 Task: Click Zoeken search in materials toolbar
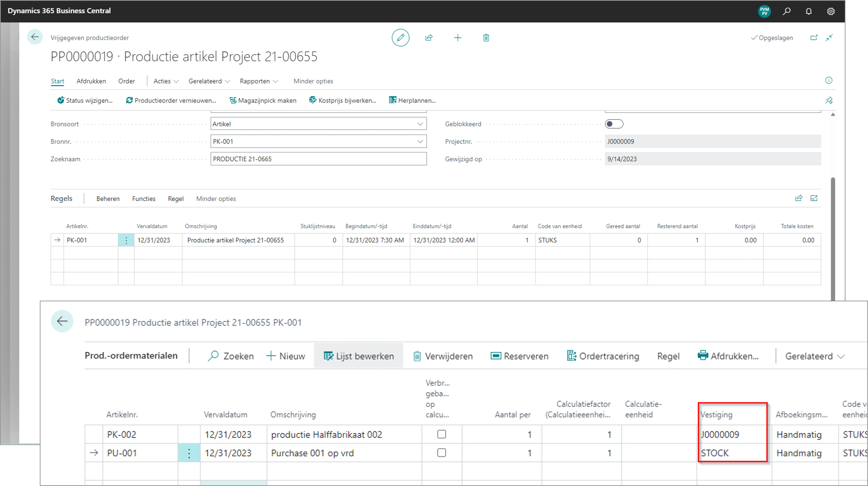[231, 356]
